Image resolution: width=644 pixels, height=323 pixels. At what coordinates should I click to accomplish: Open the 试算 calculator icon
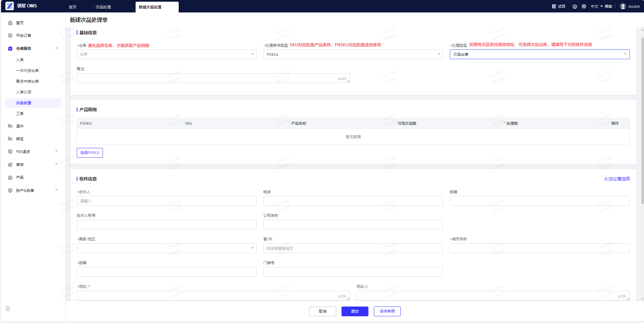[554, 6]
